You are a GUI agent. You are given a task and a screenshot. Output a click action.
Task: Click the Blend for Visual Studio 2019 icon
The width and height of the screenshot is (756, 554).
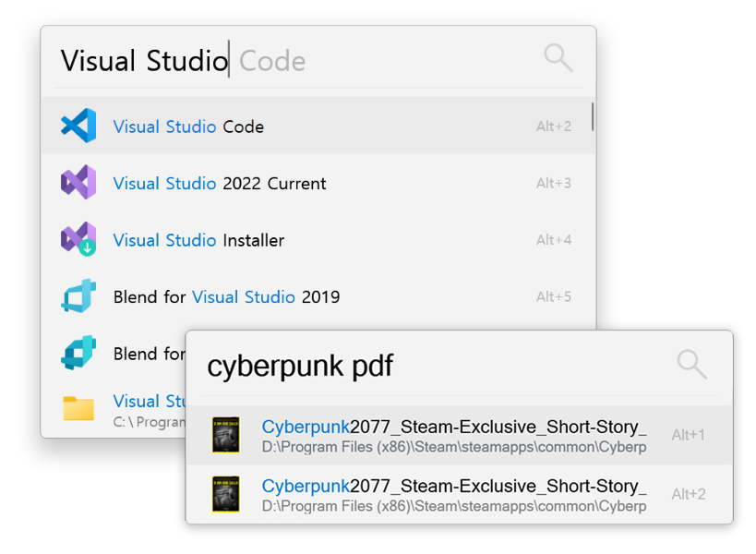[x=78, y=296]
